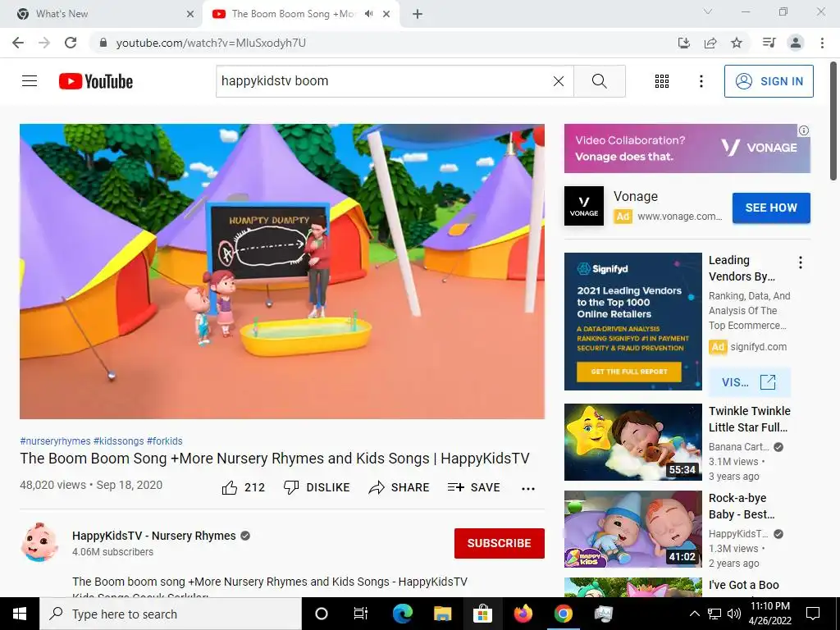
Task: Open HappyKidsTV - Nursery Rhymes channel name
Action: click(x=153, y=536)
